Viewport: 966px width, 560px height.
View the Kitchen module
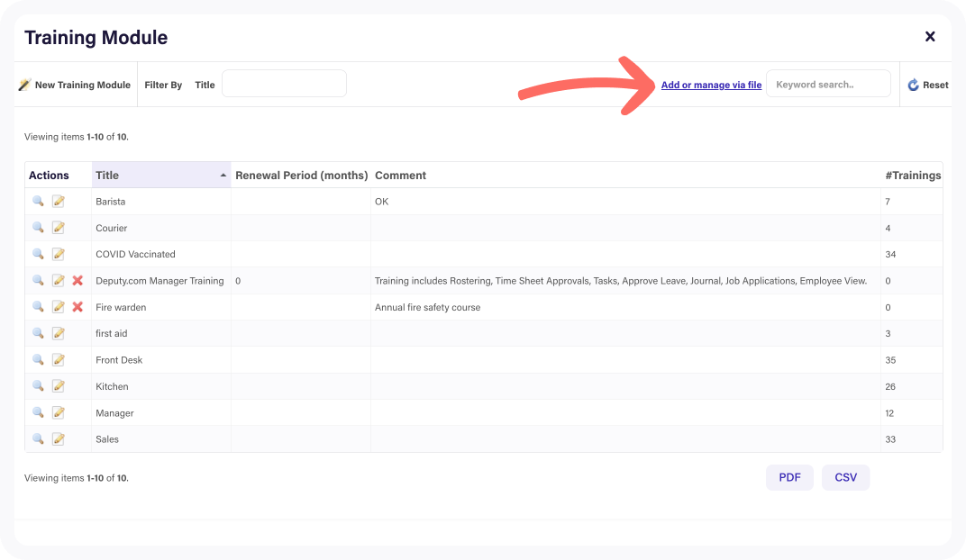(x=38, y=386)
